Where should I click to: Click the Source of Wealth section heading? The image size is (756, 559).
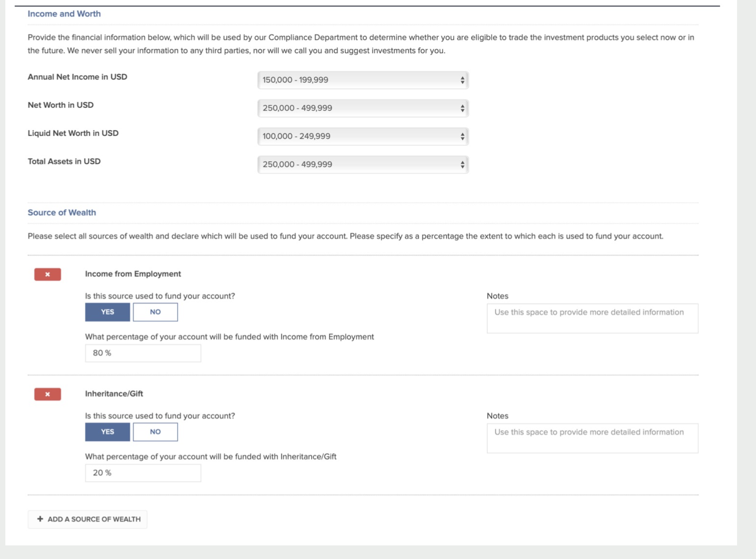pos(62,213)
